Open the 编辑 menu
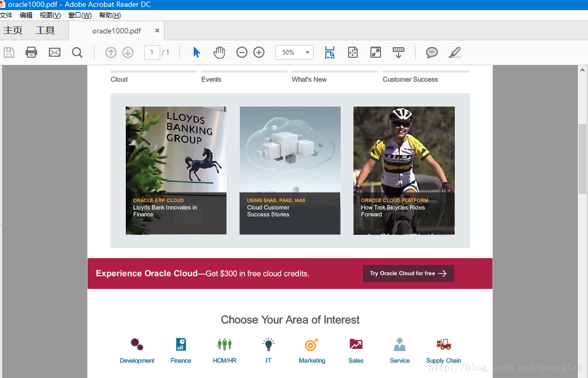The height and width of the screenshot is (378, 588). click(26, 15)
